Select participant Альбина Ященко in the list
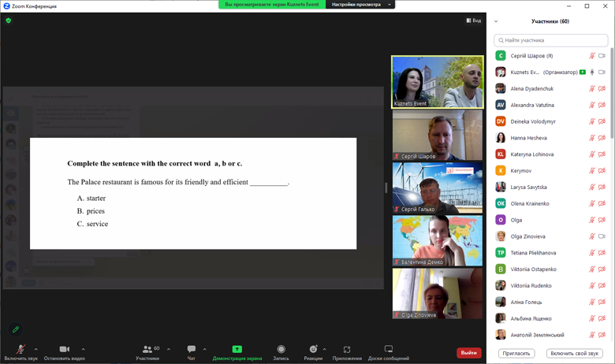This screenshot has height=364, width=615. [x=550, y=318]
